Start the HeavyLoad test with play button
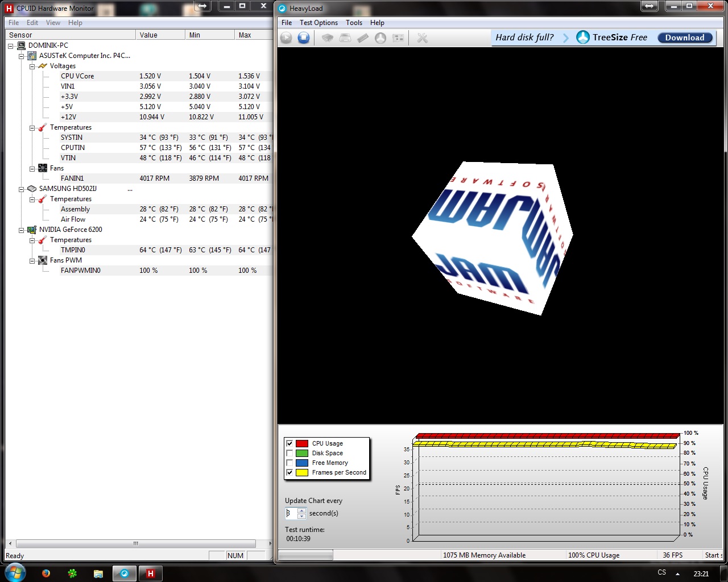The image size is (728, 582). pyautogui.click(x=286, y=38)
